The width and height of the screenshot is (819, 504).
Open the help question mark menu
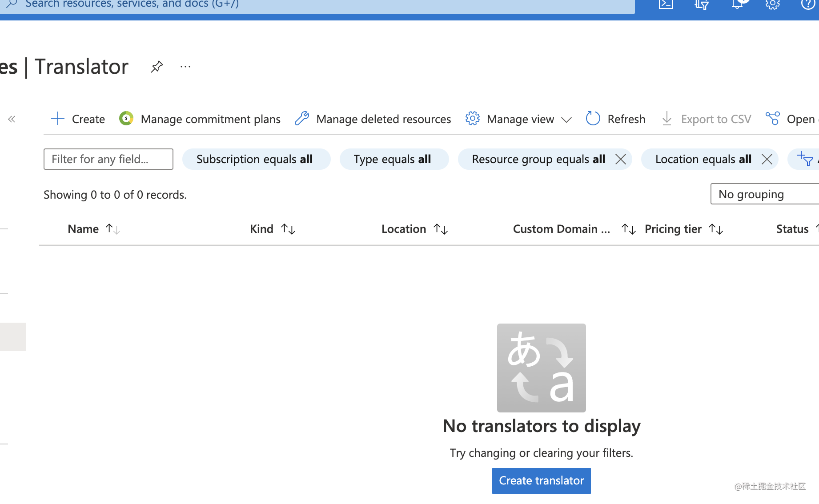click(x=807, y=4)
